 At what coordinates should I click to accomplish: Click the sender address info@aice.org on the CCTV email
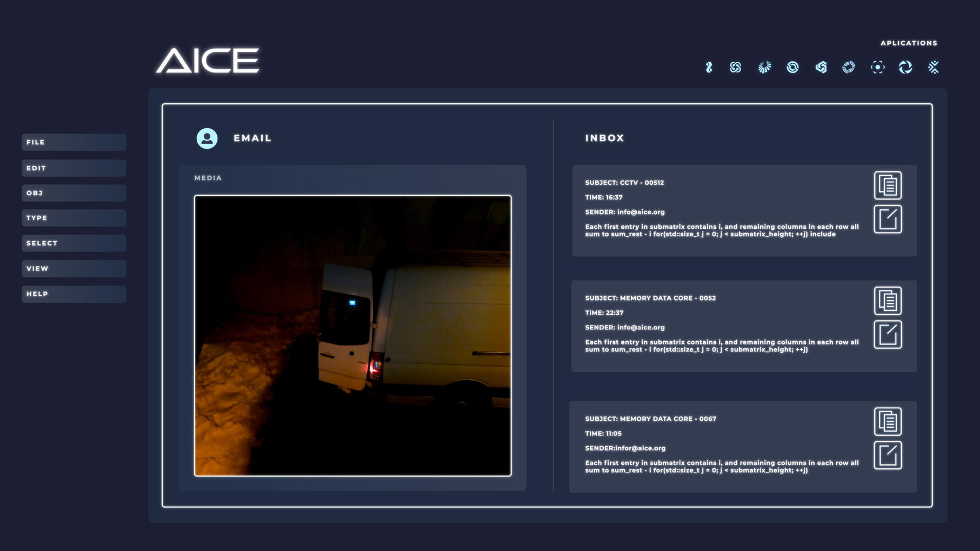[x=639, y=212]
